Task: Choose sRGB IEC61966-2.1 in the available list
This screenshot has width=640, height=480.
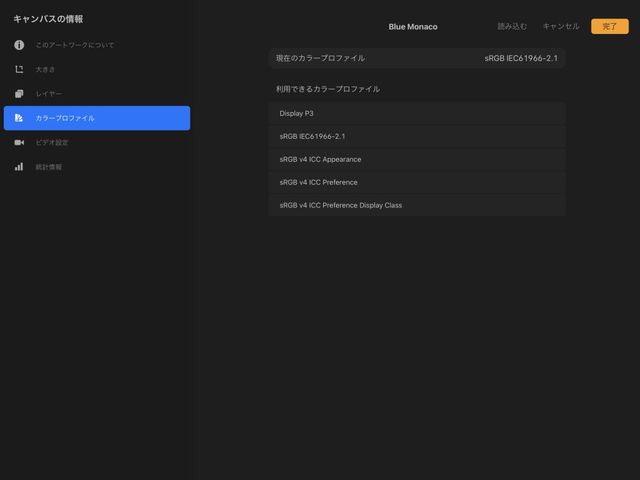Action: coord(417,136)
